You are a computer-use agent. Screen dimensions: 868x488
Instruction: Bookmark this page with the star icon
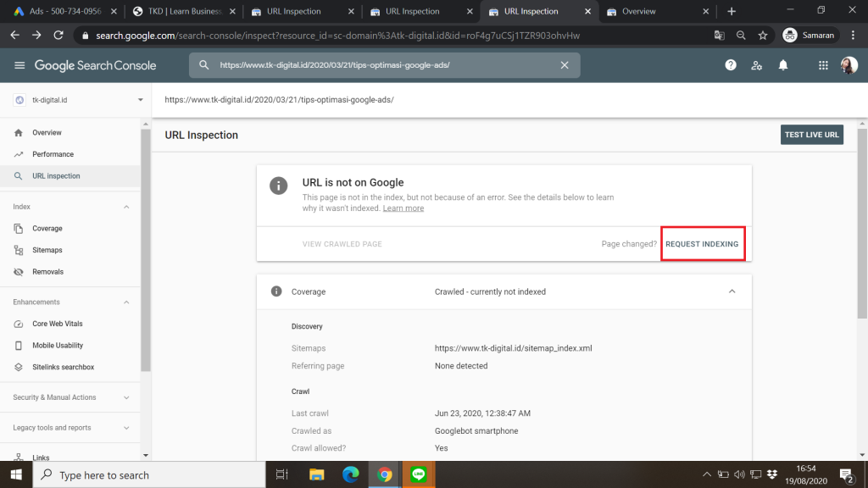pos(763,36)
